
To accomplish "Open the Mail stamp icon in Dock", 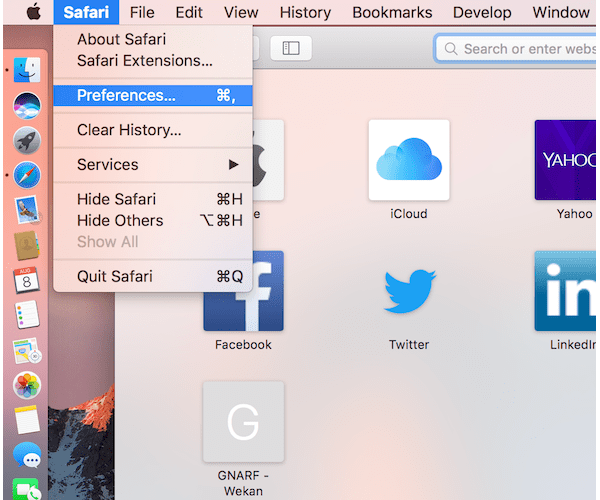I will coord(27,210).
